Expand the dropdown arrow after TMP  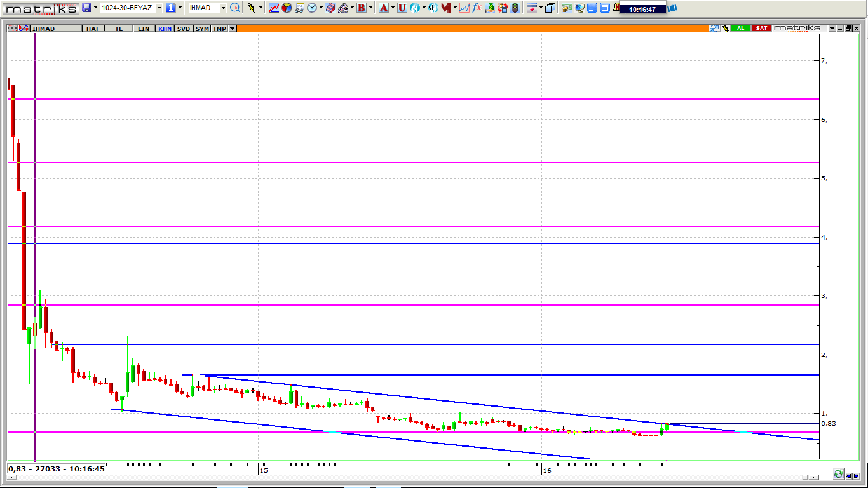[233, 29]
